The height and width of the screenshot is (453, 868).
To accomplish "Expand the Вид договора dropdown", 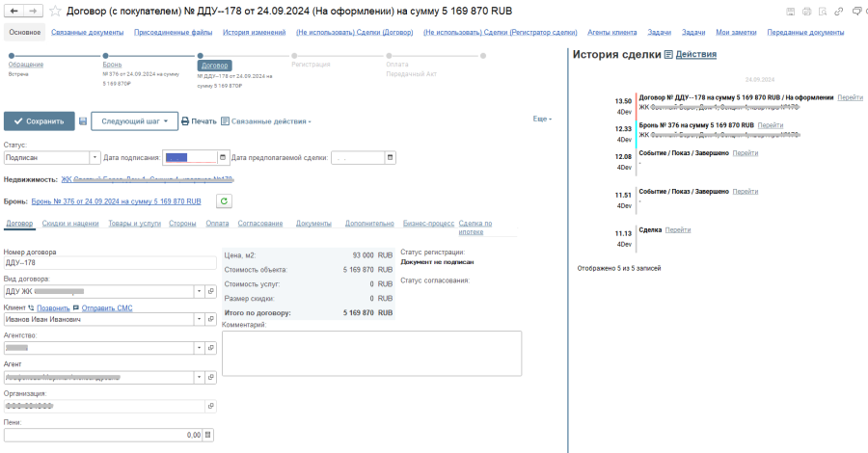I will (x=199, y=290).
